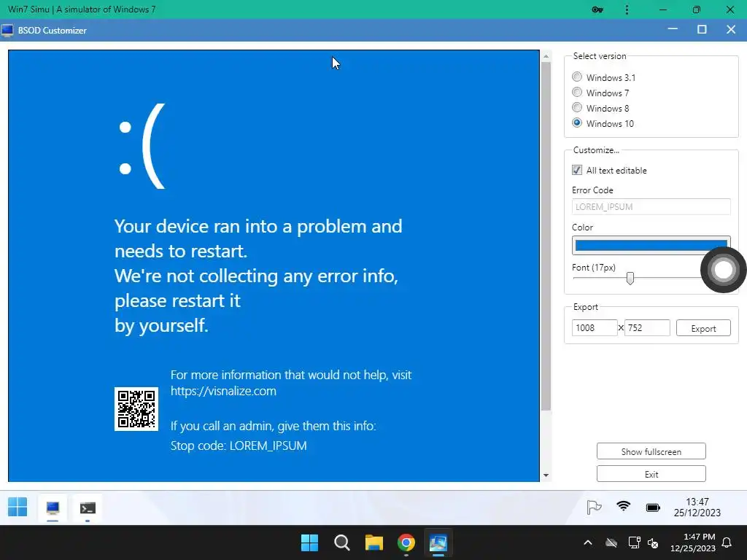The height and width of the screenshot is (560, 747).
Task: Open the command prompt simulated taskbar icon
Action: 88,508
